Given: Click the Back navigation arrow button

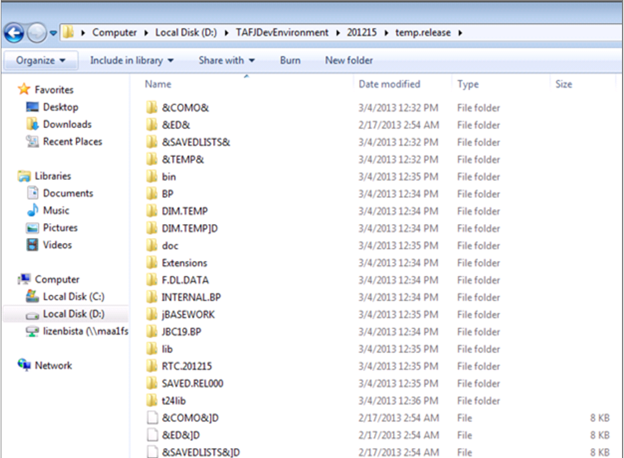Looking at the screenshot, I should pos(15,32).
